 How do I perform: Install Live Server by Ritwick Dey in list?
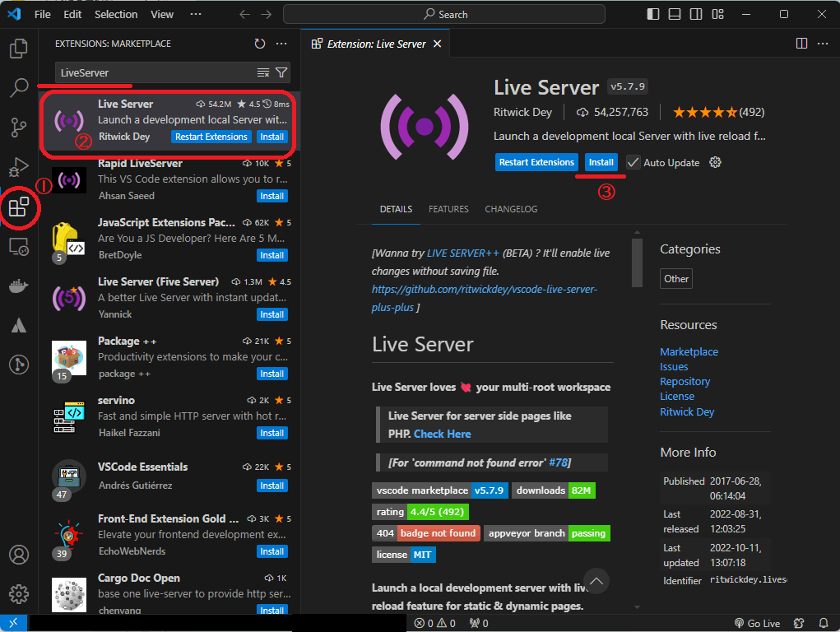[x=272, y=137]
